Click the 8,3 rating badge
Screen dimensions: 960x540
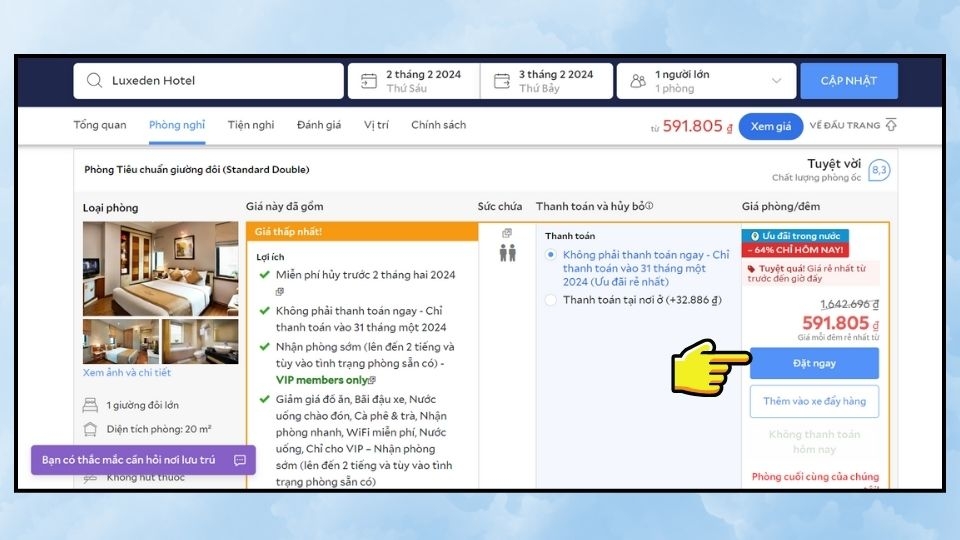(879, 170)
